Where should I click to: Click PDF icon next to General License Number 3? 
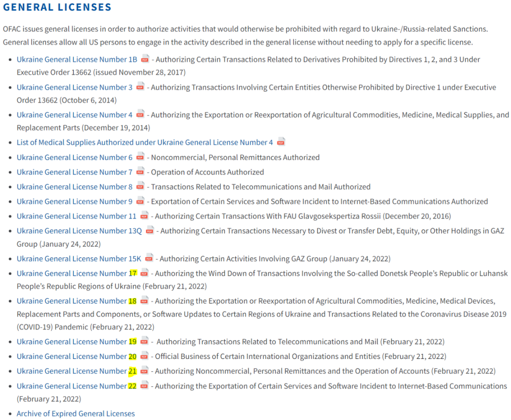pos(141,87)
